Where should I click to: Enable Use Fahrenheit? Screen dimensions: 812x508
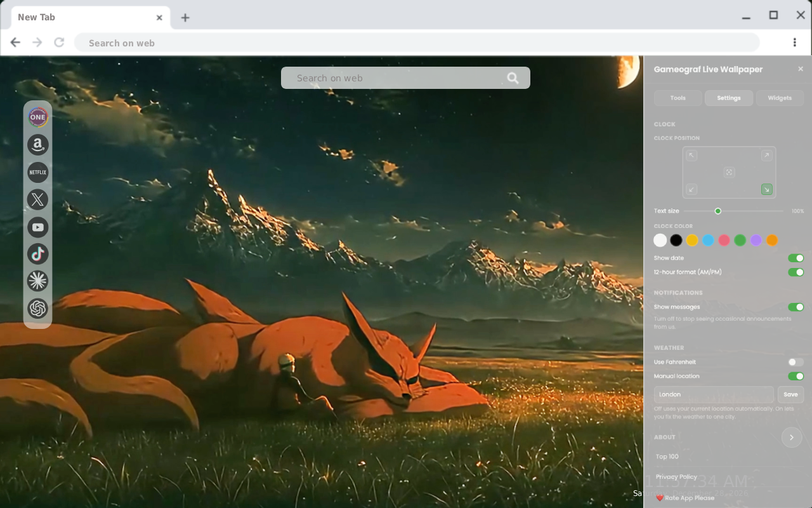point(796,362)
